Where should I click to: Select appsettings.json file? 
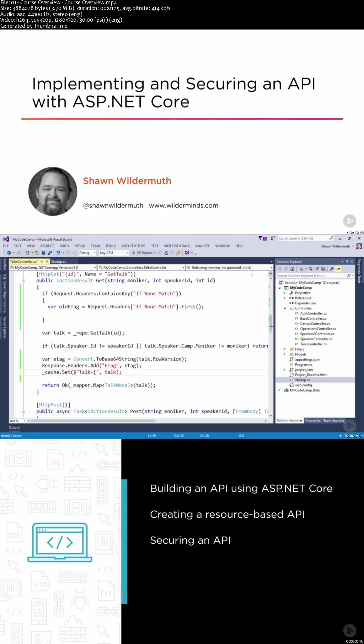[x=307, y=360]
